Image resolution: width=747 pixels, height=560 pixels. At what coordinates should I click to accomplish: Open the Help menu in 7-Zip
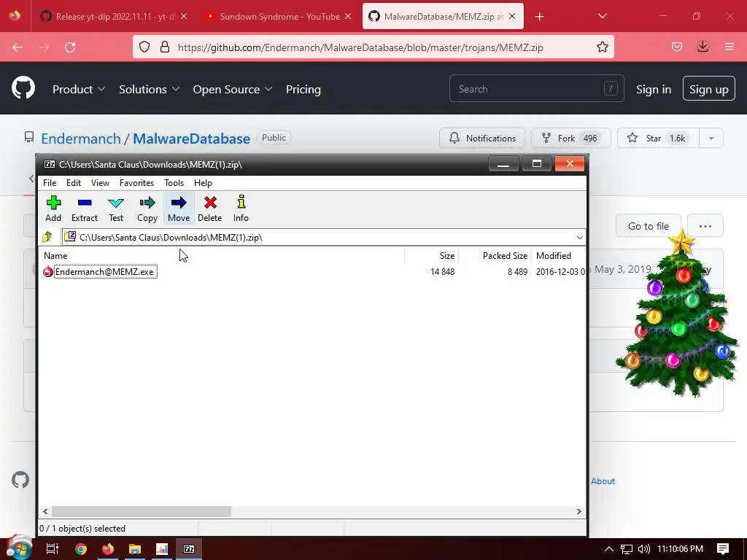click(203, 183)
